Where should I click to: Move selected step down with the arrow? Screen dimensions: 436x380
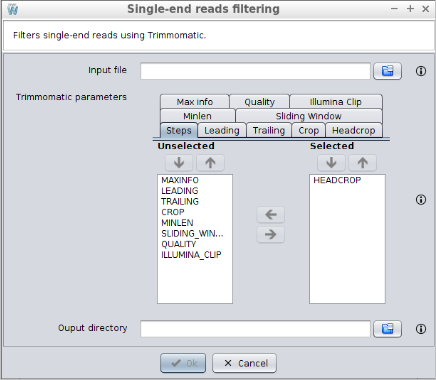tap(331, 163)
